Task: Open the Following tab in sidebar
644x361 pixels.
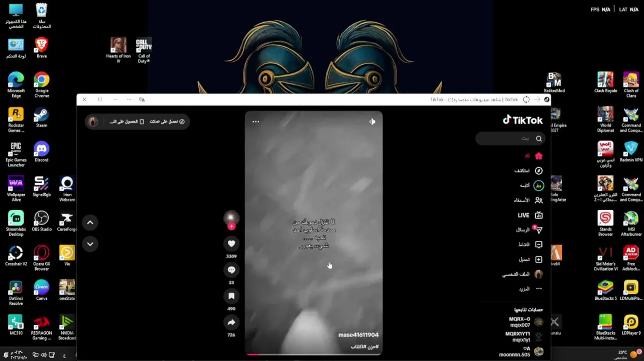Action: [532, 186]
